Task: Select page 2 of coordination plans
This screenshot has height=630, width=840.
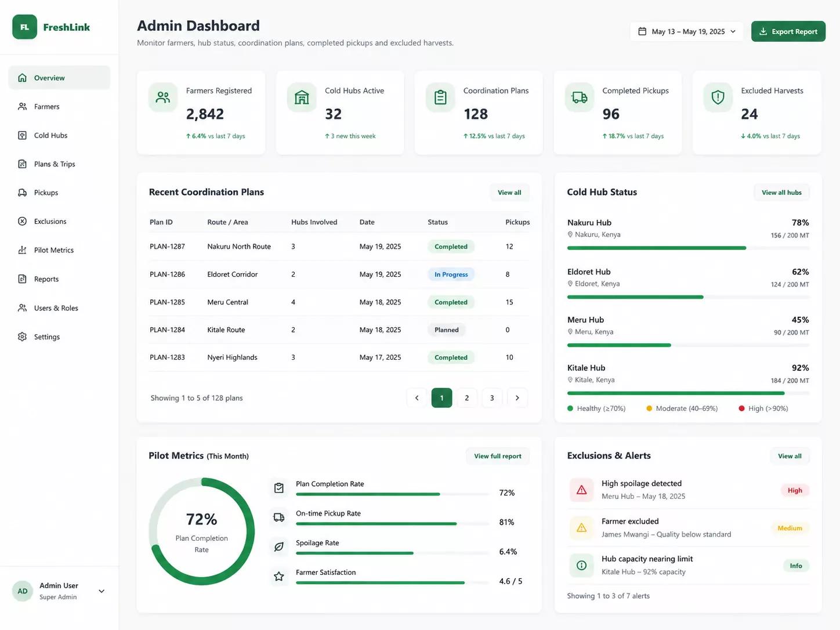Action: click(x=467, y=398)
